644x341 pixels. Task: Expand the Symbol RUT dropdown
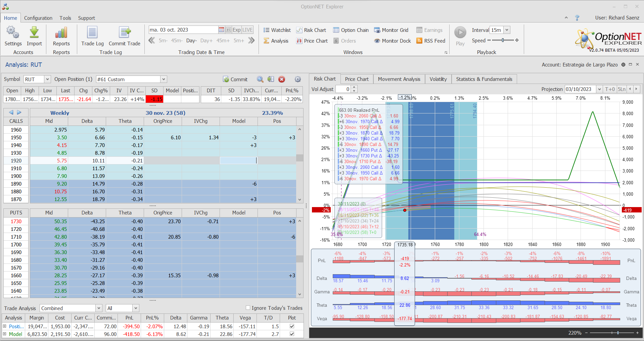click(x=47, y=79)
